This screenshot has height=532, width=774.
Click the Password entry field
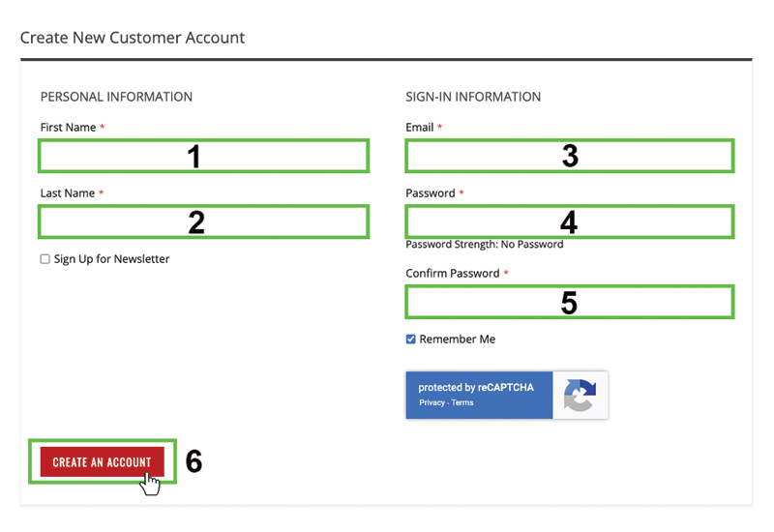(569, 222)
